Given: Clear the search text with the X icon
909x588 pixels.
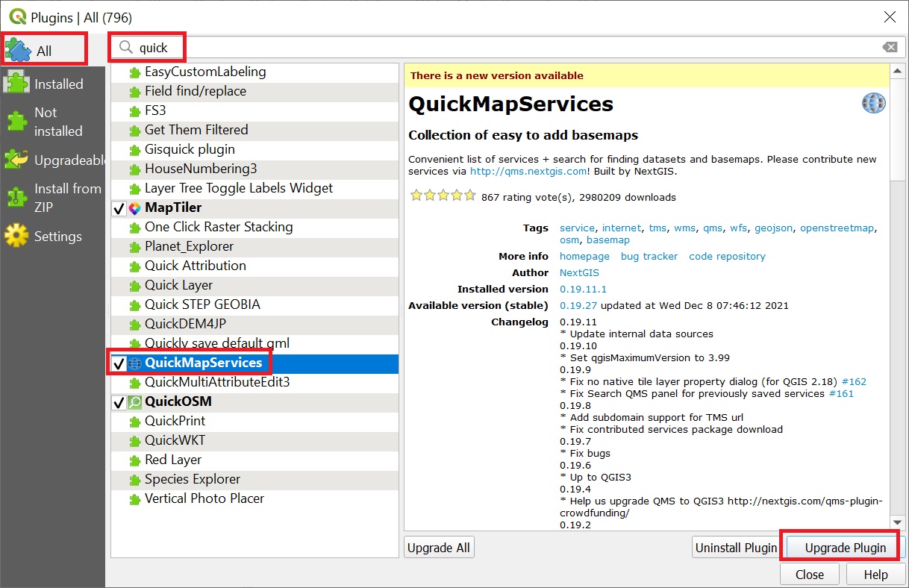Looking at the screenshot, I should [890, 48].
